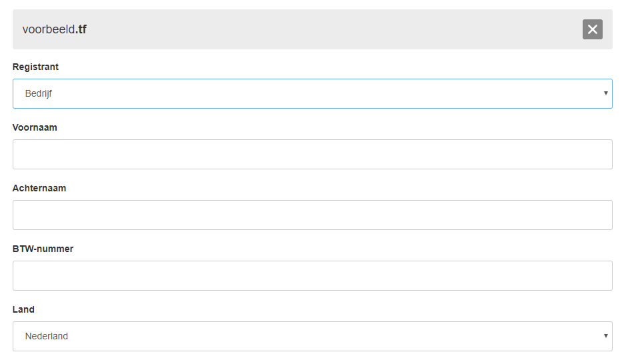Click the bold .tf extension text
This screenshot has height=364, width=622.
coord(81,29)
